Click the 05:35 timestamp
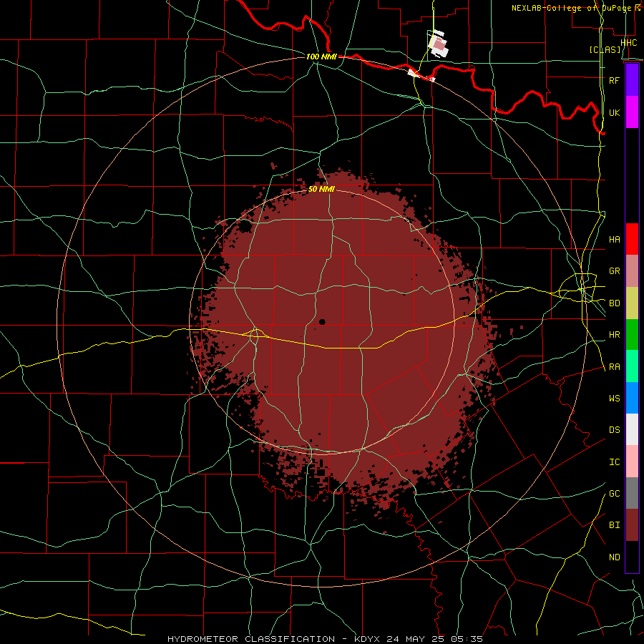The height and width of the screenshot is (644, 644). pos(467,639)
